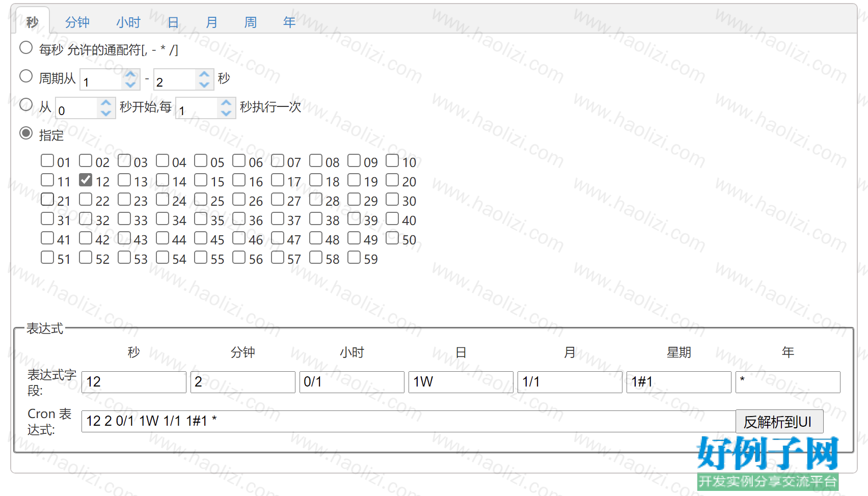Click the 小时 expression field
Viewport: 868px width, 496px height.
pyautogui.click(x=352, y=382)
